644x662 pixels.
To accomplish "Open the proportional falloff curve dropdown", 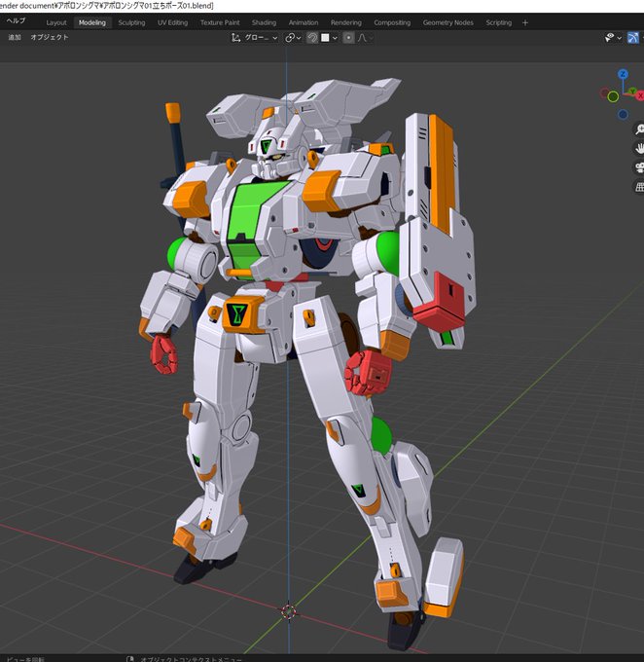I will pos(365,38).
